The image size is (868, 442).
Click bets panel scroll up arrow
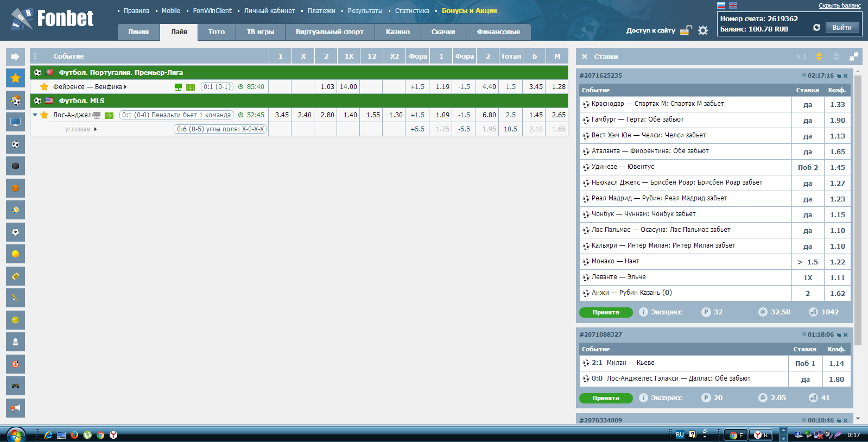[858, 71]
